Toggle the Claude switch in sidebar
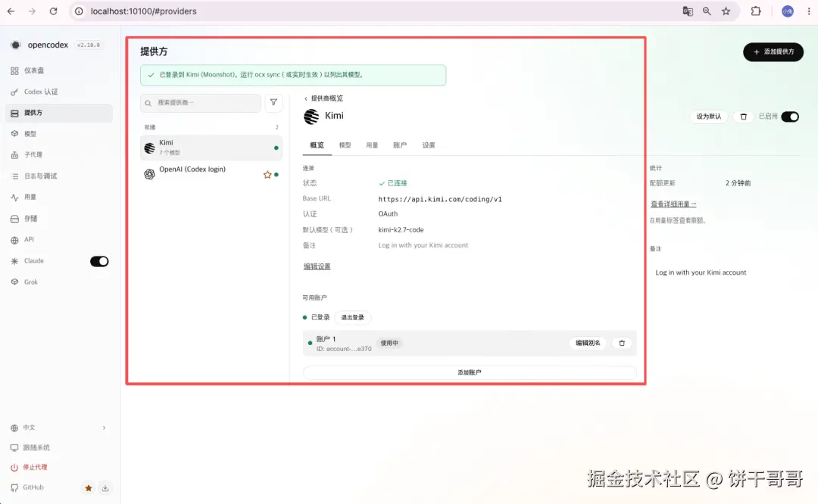The image size is (818, 504). (x=99, y=261)
